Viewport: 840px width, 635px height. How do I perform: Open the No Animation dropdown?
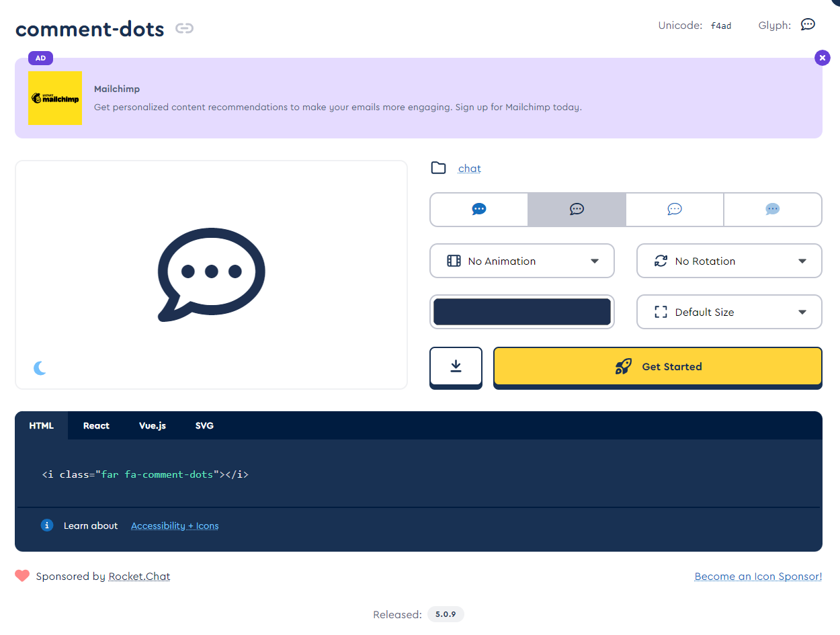click(522, 261)
